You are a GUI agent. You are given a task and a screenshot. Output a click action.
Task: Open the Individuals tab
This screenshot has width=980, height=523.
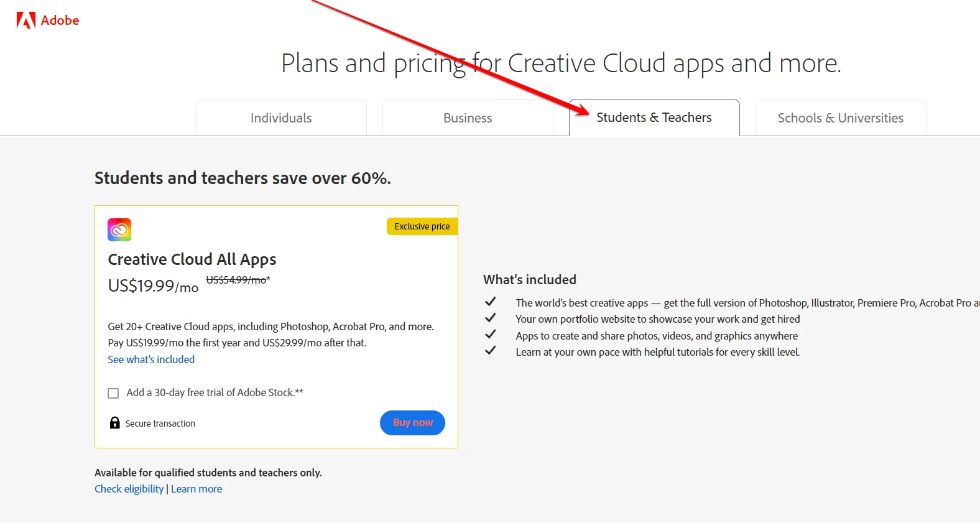click(x=281, y=118)
